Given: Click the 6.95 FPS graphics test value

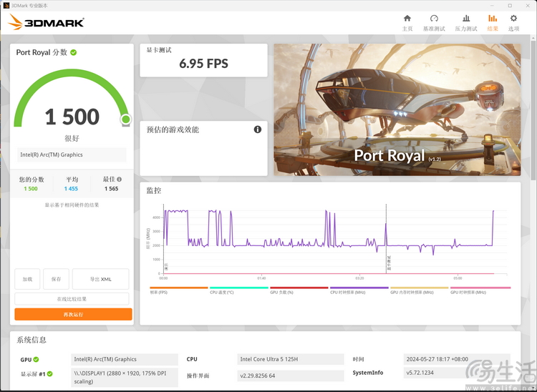Looking at the screenshot, I should (x=204, y=64).
